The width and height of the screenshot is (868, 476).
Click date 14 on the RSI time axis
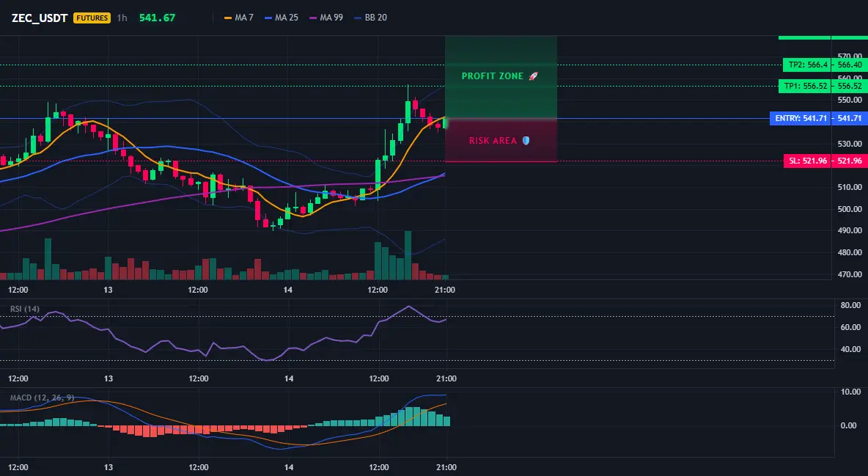289,378
